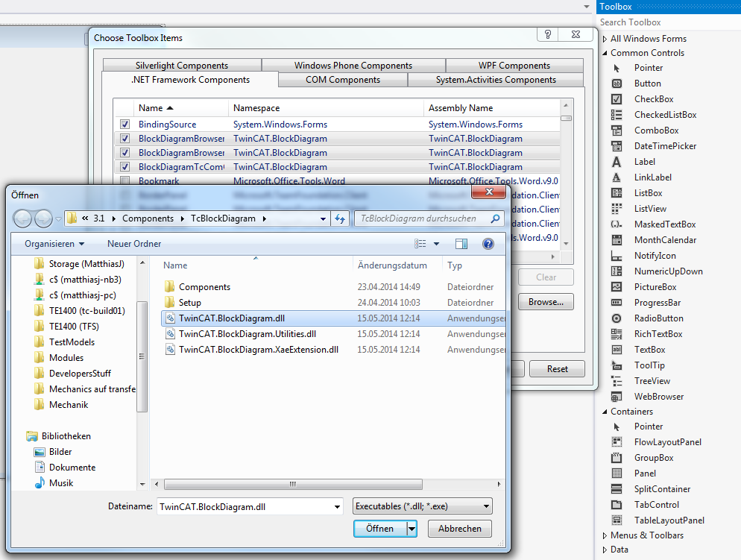Screen dimensions: 741x560
Task: Select the RichTextBox toolbox icon
Action: pos(617,334)
